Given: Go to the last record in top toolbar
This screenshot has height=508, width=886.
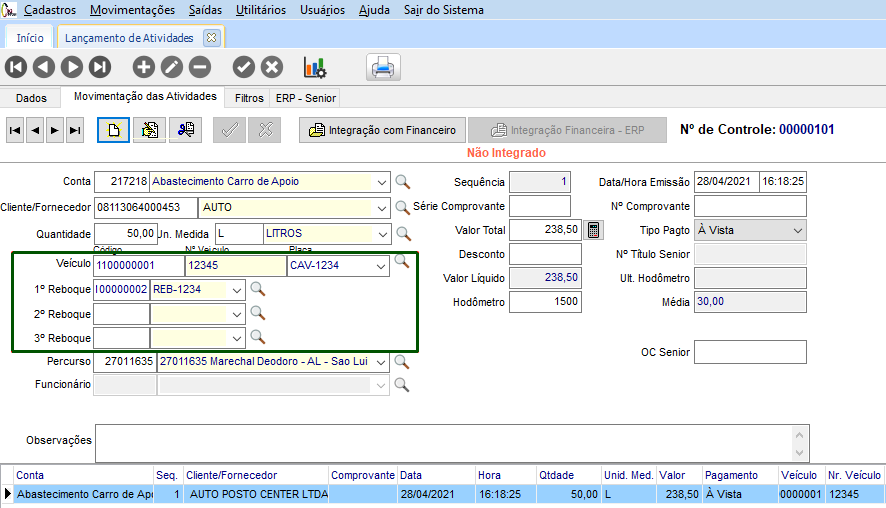Looking at the screenshot, I should click(x=99, y=67).
